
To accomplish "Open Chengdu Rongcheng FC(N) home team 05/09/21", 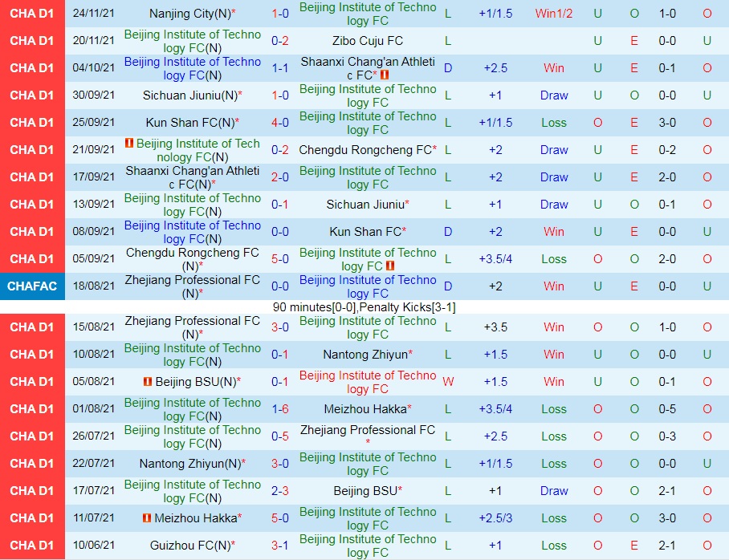I will click(x=192, y=259).
